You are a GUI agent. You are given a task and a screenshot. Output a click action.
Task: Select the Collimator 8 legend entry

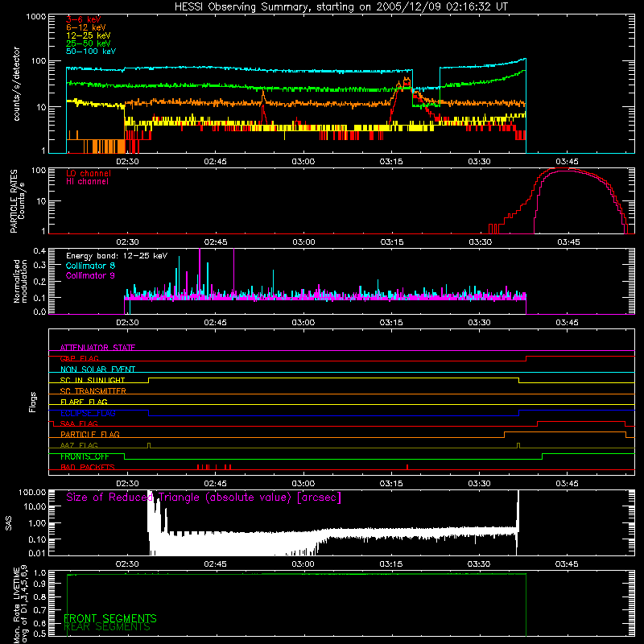tap(90, 266)
